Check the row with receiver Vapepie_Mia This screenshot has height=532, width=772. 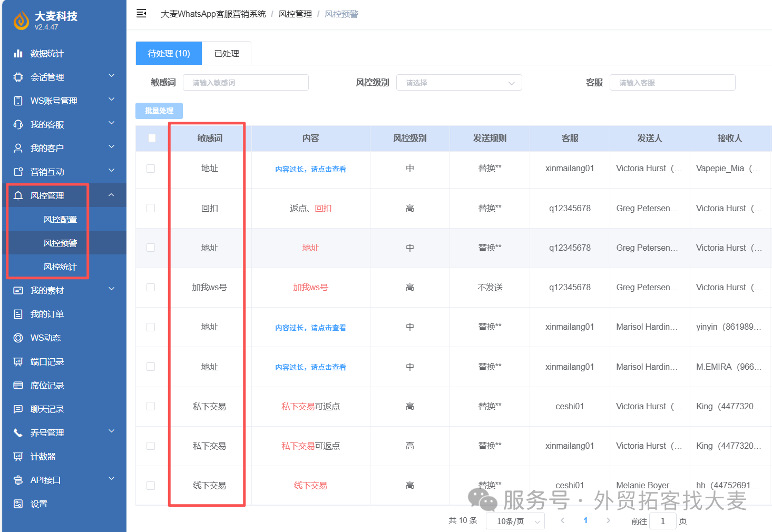tap(151, 168)
